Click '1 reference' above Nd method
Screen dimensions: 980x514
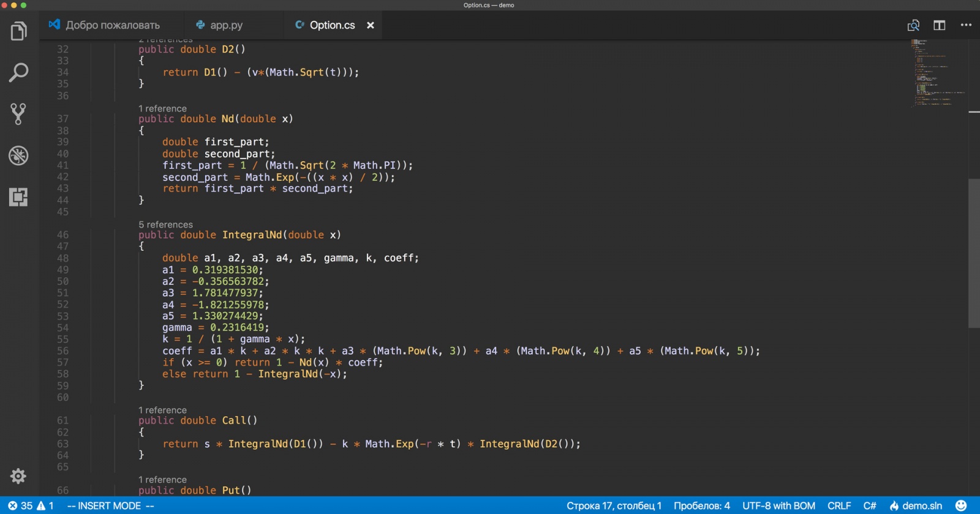point(162,108)
